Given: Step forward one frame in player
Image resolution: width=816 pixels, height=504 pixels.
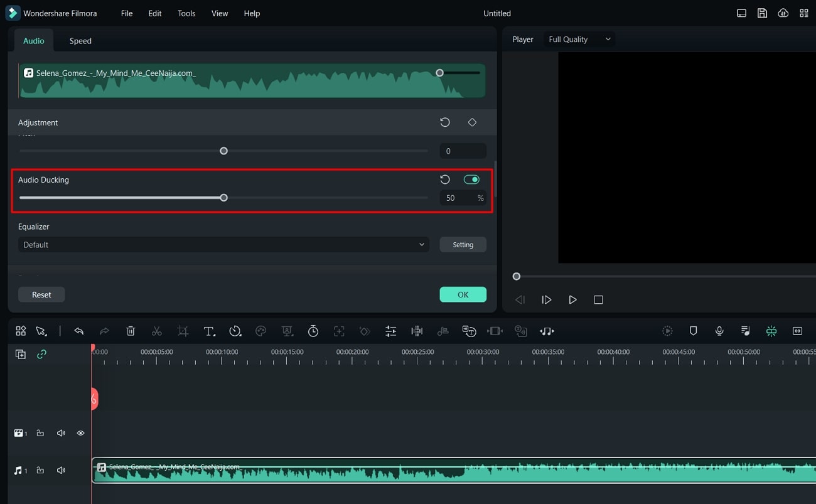Looking at the screenshot, I should (x=547, y=300).
